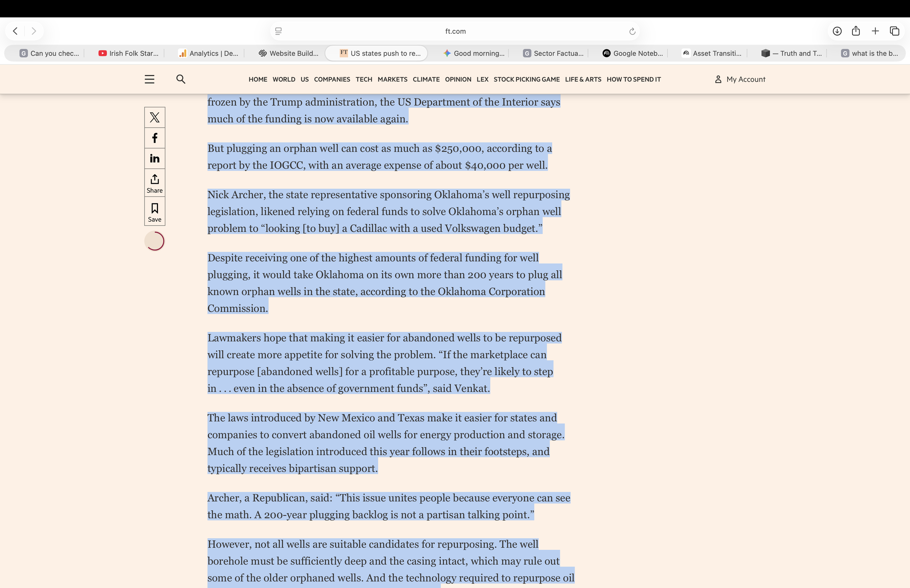Switch to the 'what is the b...' tab
Viewport: 910px width, 588px height.
pyautogui.click(x=870, y=53)
